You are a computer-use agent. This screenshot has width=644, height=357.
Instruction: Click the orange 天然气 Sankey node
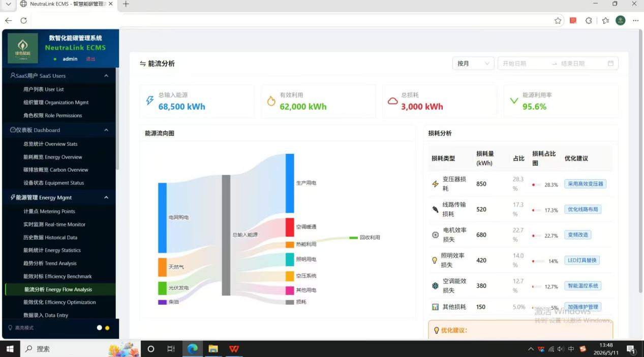pos(162,267)
